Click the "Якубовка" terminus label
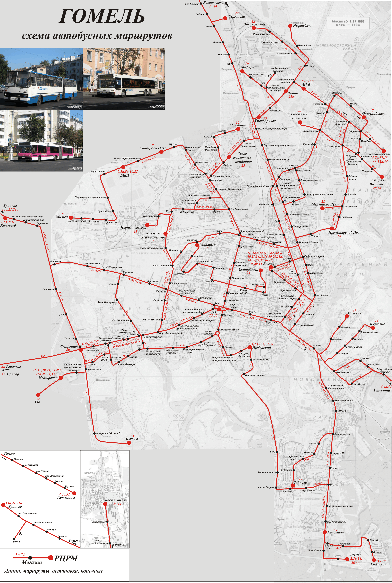 [x=377, y=324]
